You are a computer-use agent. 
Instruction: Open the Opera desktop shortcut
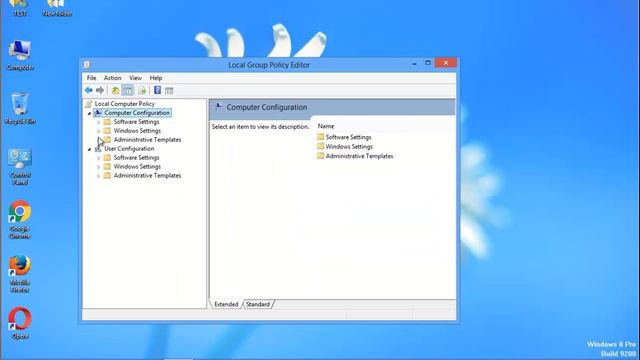point(20,323)
